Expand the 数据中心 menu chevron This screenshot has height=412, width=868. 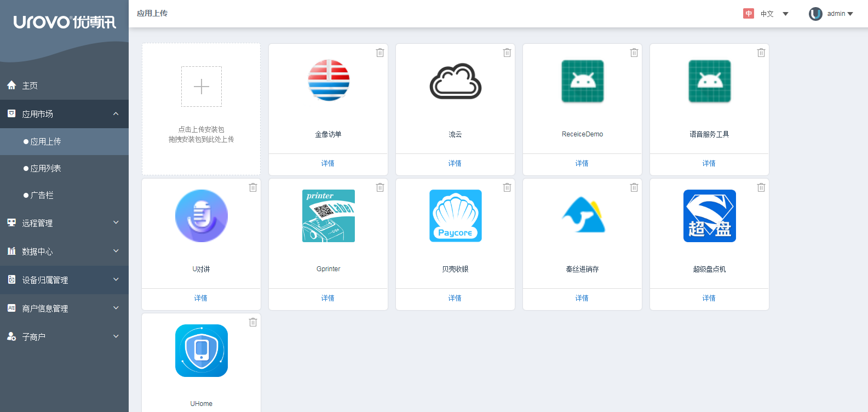[116, 251]
